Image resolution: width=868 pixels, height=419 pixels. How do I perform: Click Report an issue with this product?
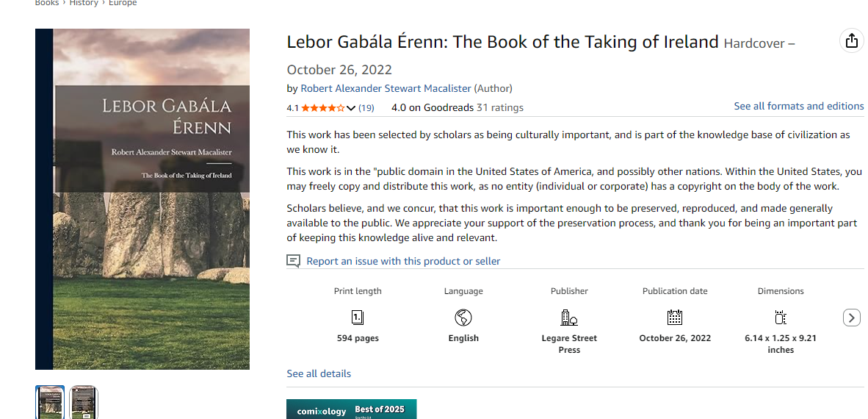coord(403,261)
